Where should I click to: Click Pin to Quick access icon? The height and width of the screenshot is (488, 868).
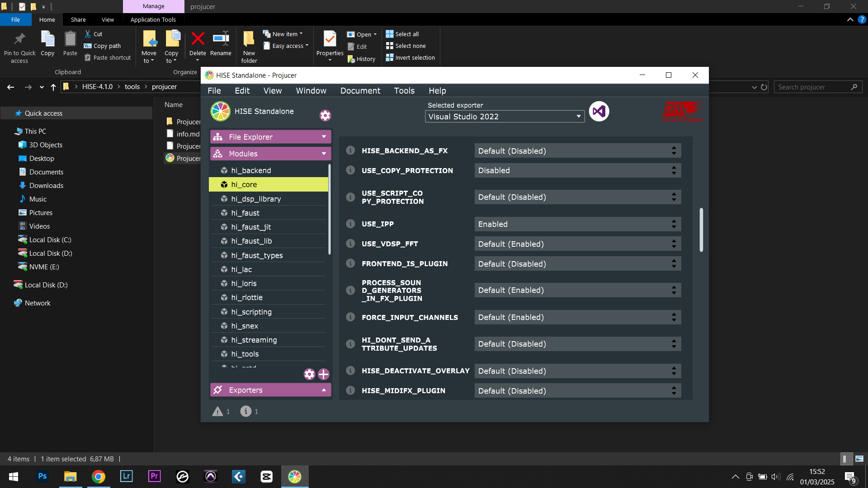point(19,47)
